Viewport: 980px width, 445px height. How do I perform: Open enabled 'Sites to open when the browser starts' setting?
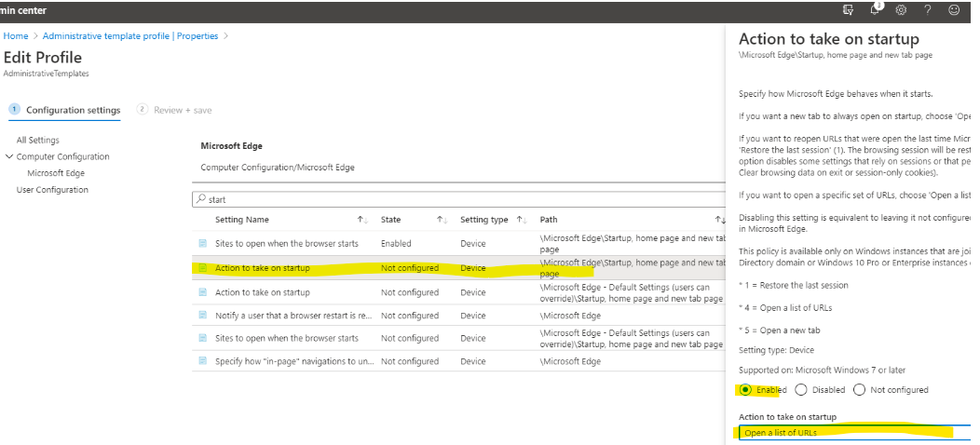pos(287,243)
